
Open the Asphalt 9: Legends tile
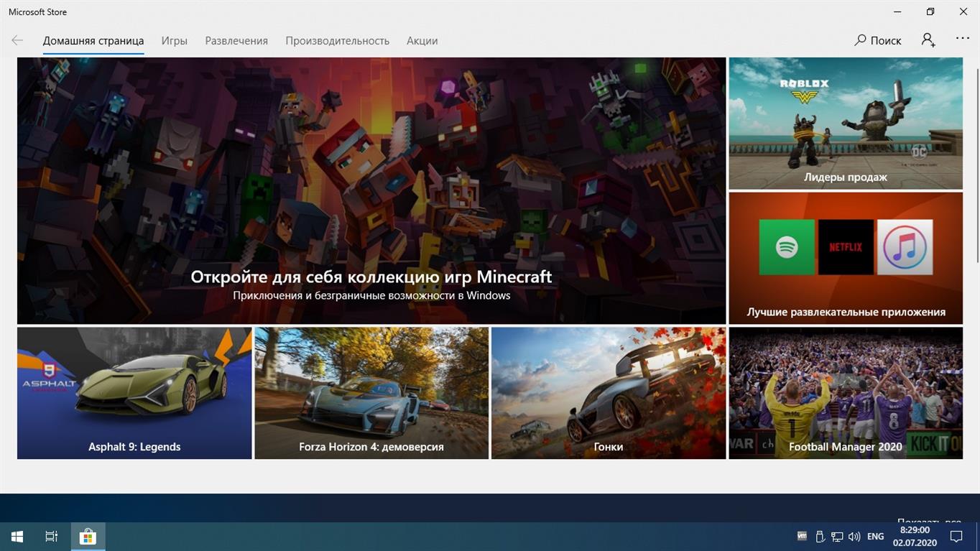134,393
